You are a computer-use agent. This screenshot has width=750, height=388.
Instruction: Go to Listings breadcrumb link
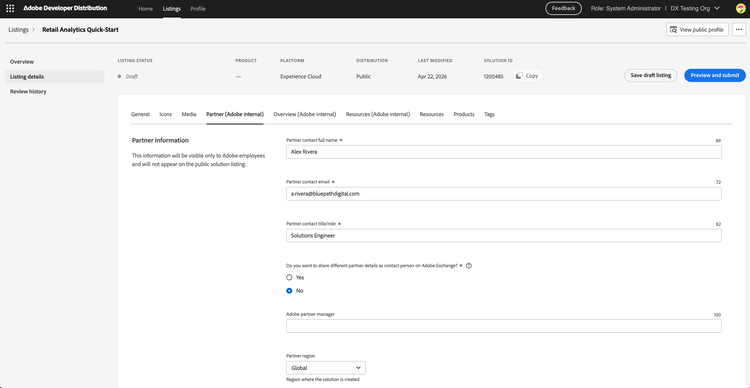point(18,30)
